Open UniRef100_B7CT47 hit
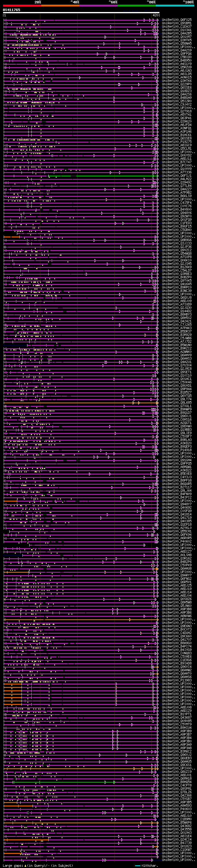This screenshot has height=868, width=197. coord(177,162)
